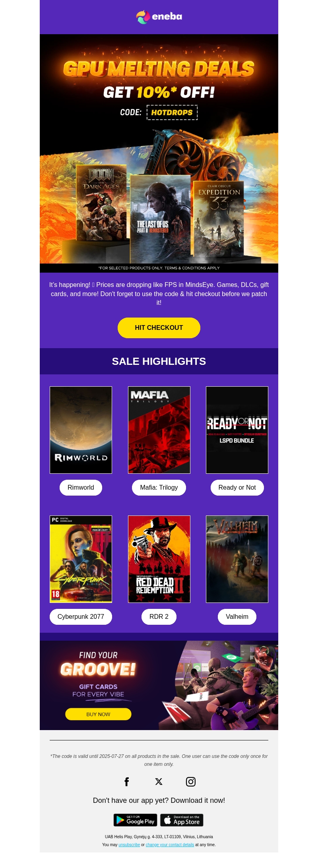The width and height of the screenshot is (318, 868).
Task: Open the Instagram icon link
Action: [x=191, y=782]
